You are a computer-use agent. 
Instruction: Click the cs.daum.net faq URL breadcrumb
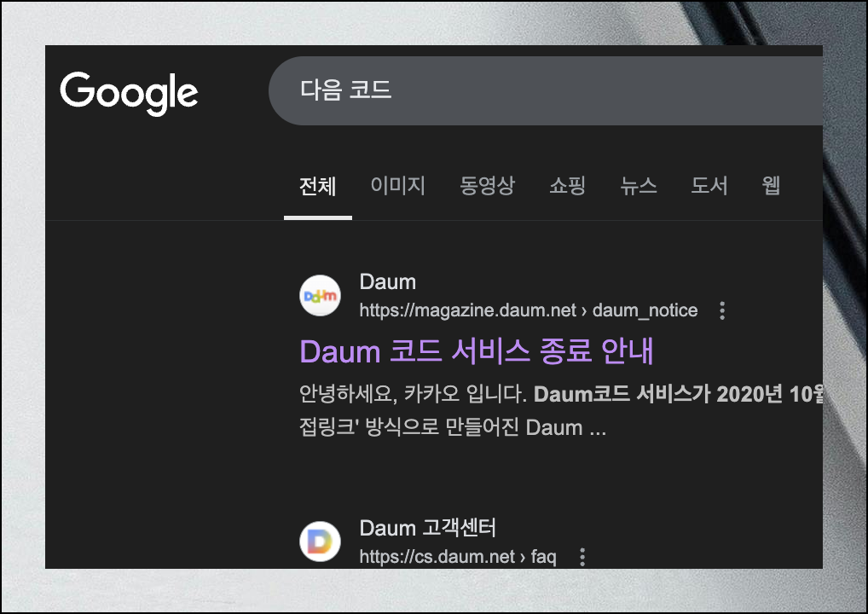point(458,556)
